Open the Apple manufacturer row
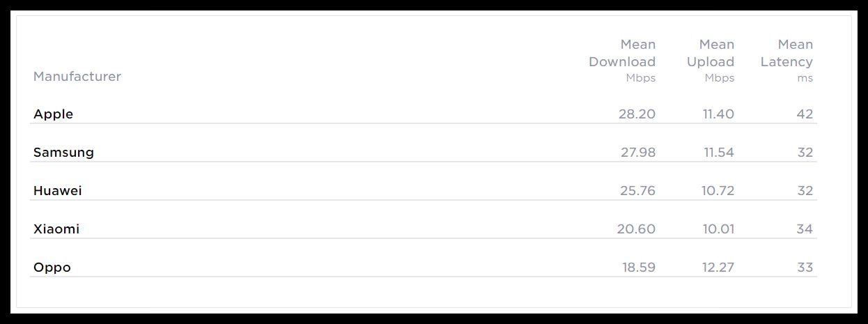 54,114
